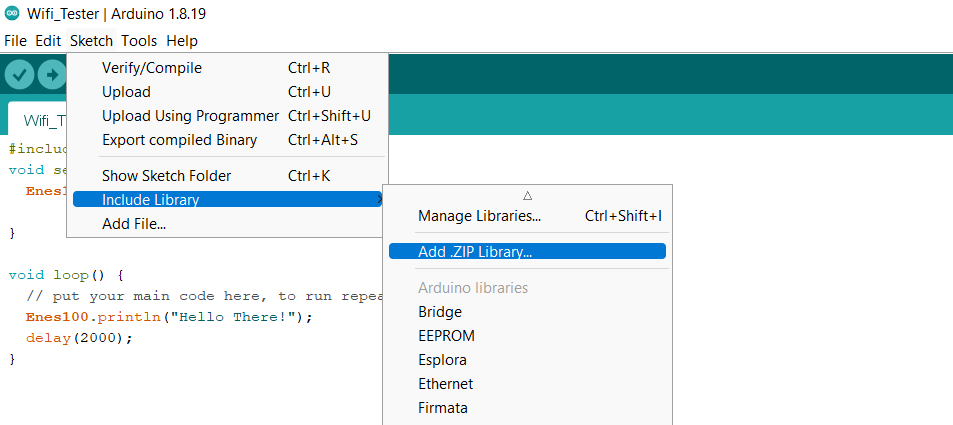Open the File menu

point(15,41)
